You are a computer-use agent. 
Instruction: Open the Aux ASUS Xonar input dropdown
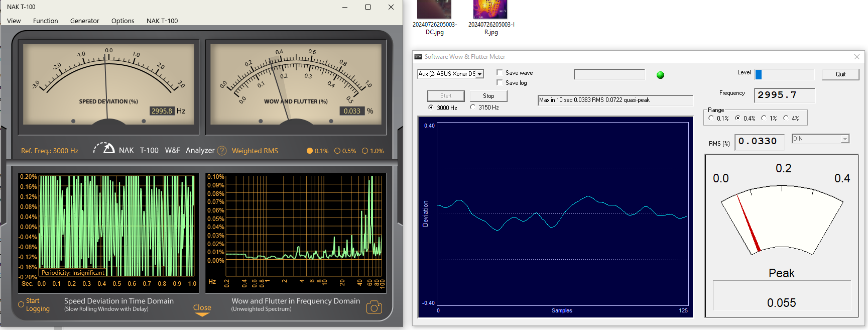(480, 74)
